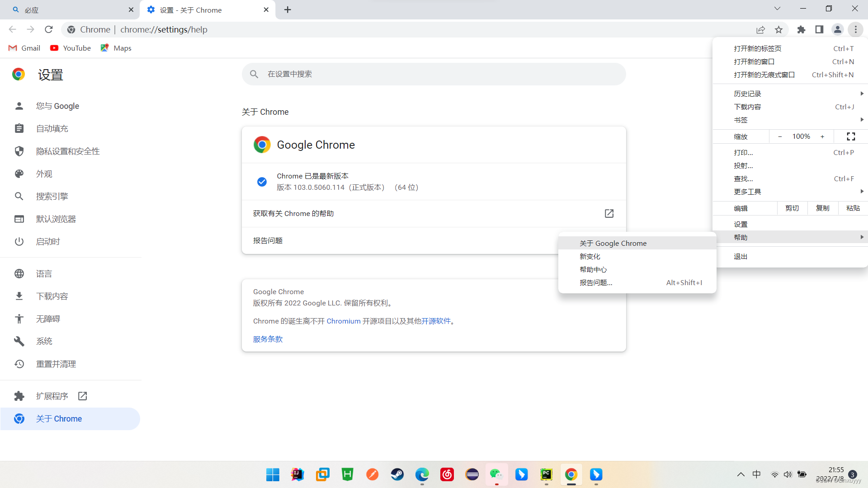
Task: Expand the 书签 submenu
Action: 790,120
